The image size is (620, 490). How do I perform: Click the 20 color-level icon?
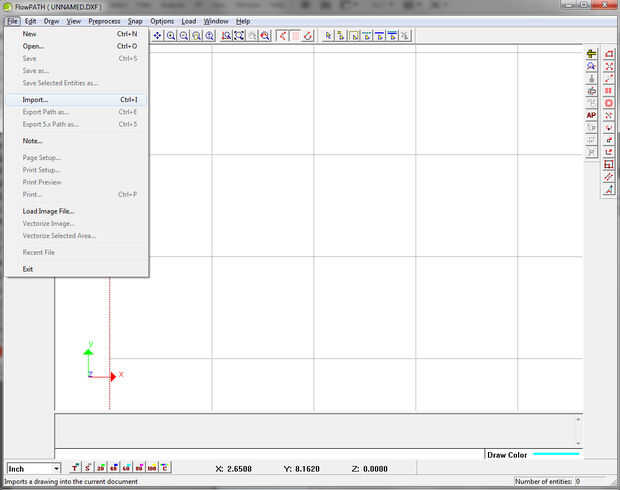101,468
